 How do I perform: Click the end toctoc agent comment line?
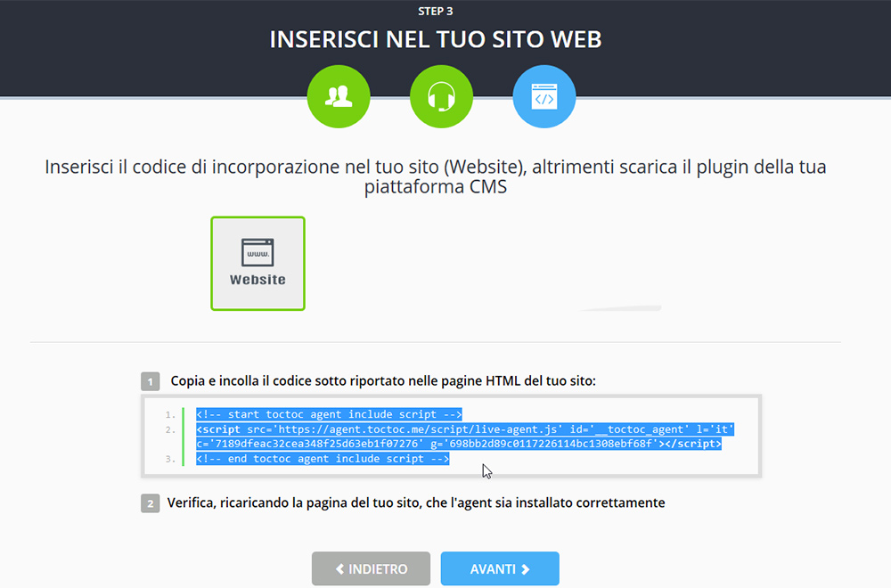[323, 459]
